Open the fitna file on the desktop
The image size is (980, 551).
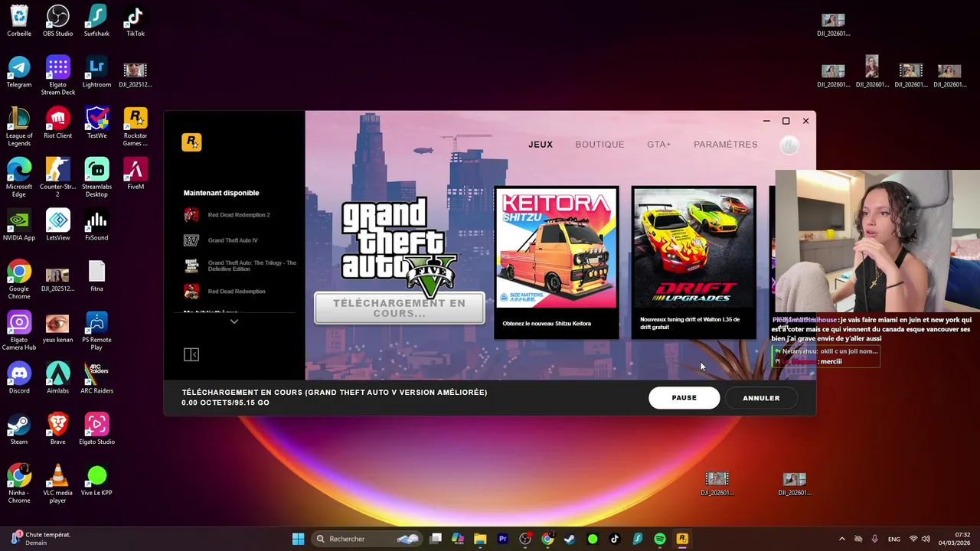96,276
